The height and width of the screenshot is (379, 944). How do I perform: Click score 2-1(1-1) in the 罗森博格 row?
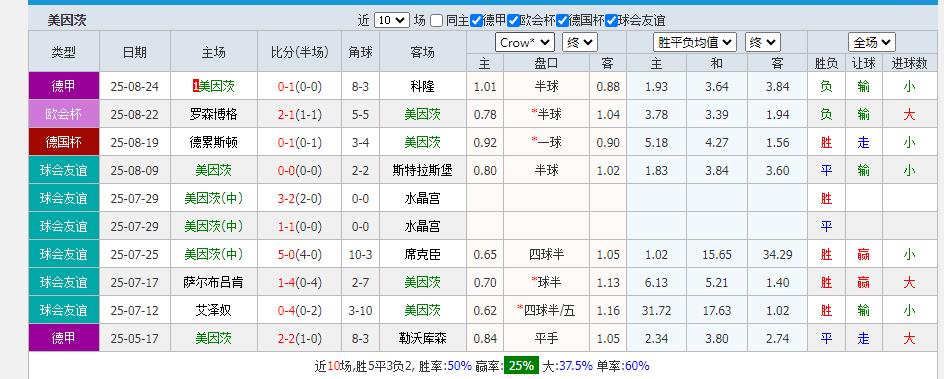pyautogui.click(x=300, y=114)
